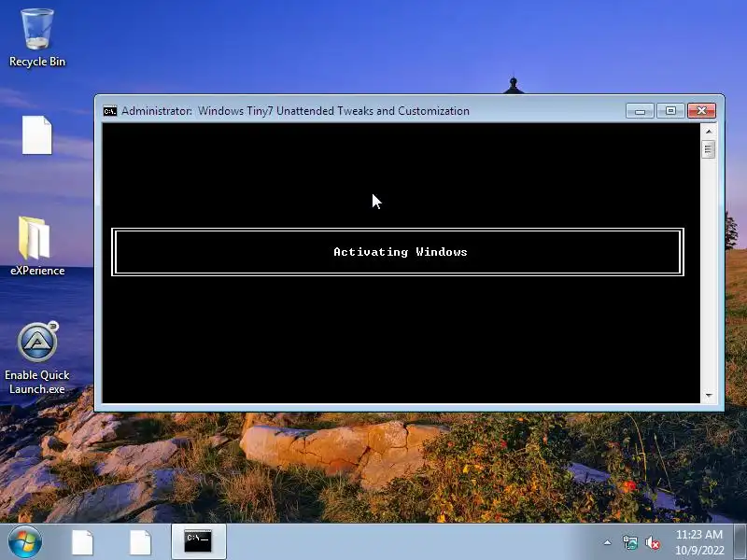747x560 pixels.
Task: Click the Show Desktop strip at the taskbar end
Action: click(x=740, y=542)
